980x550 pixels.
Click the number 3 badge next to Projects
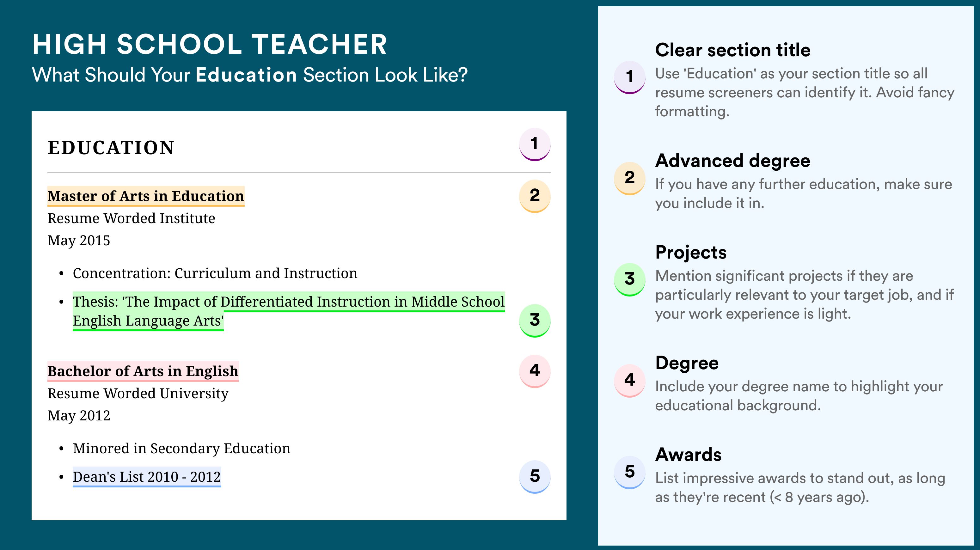(630, 279)
